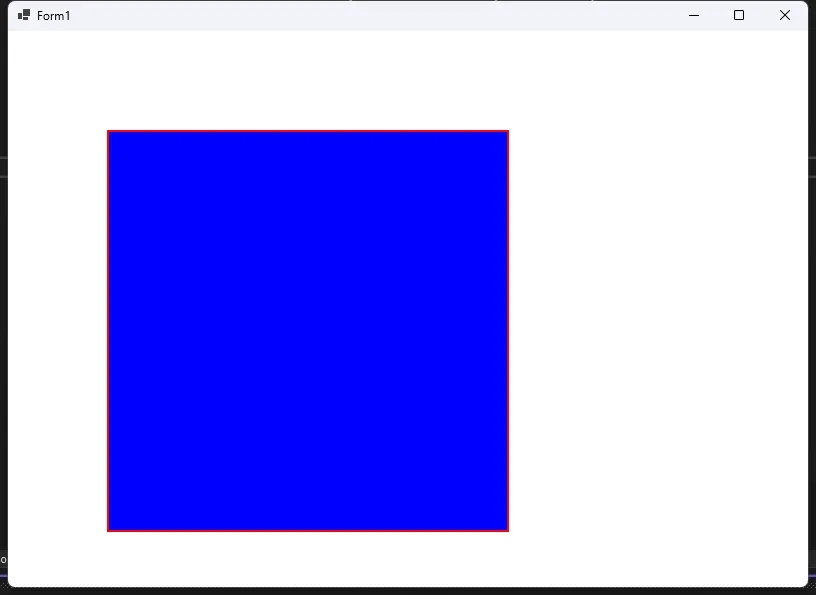Close the Form1 window
Image resolution: width=816 pixels, height=595 pixels.
pos(785,15)
